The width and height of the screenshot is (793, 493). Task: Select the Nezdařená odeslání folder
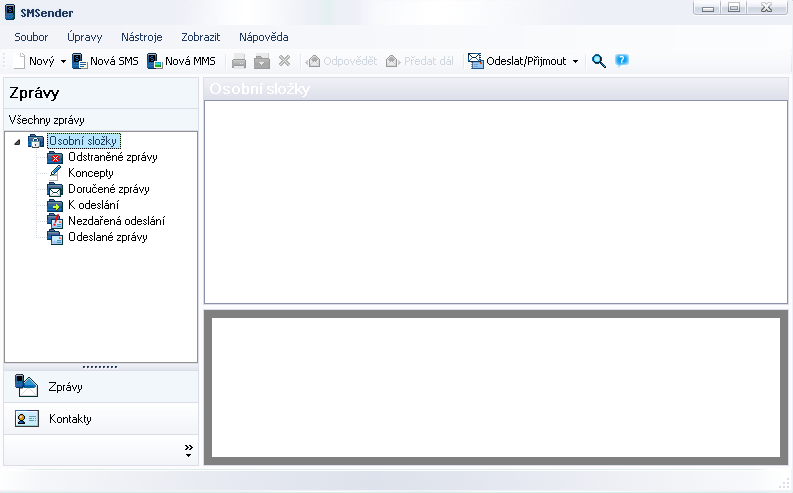[x=116, y=221]
